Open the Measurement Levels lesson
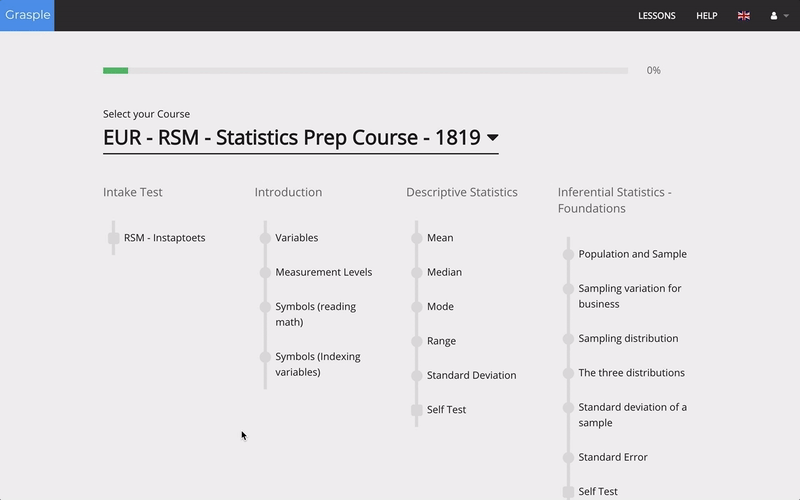The height and width of the screenshot is (500, 800). 323,272
